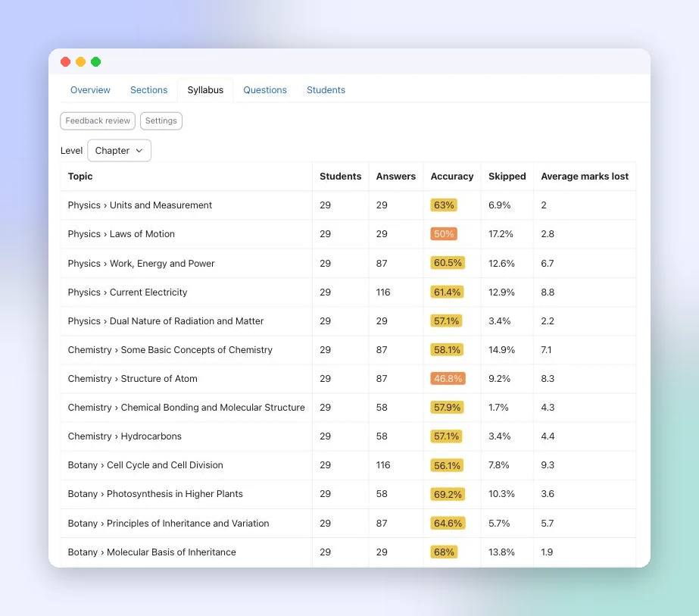Click the 60.5% accuracy badge
The image size is (699, 616).
click(448, 263)
